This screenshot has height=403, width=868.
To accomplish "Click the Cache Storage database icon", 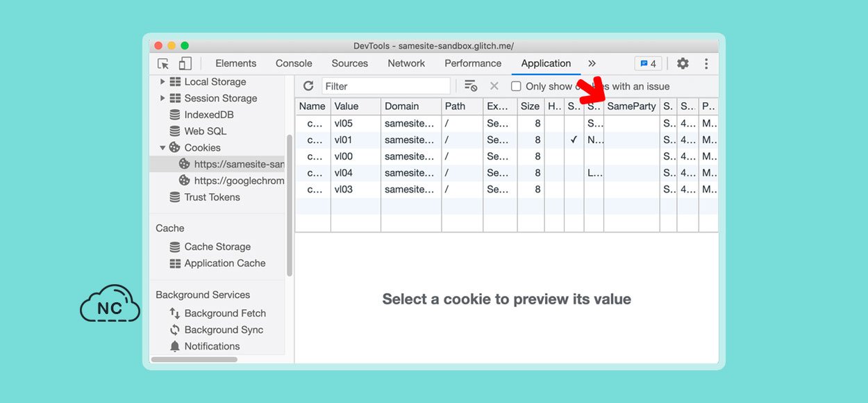I will (175, 247).
